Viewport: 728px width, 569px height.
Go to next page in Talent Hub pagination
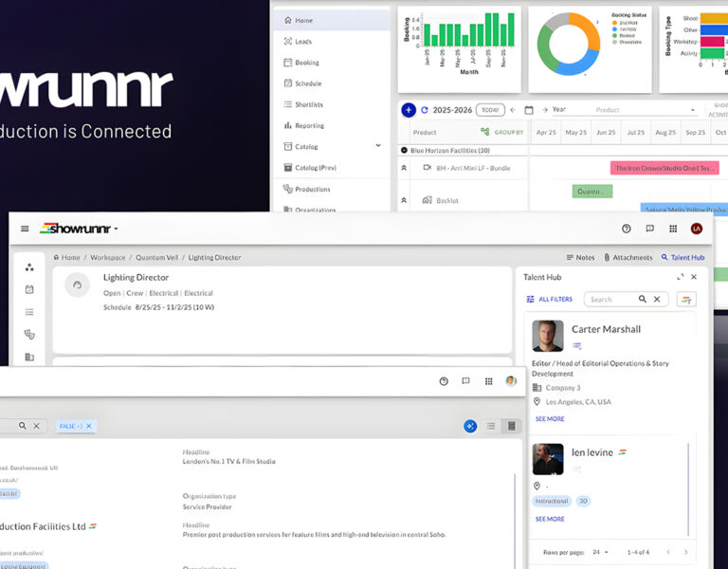click(x=686, y=552)
